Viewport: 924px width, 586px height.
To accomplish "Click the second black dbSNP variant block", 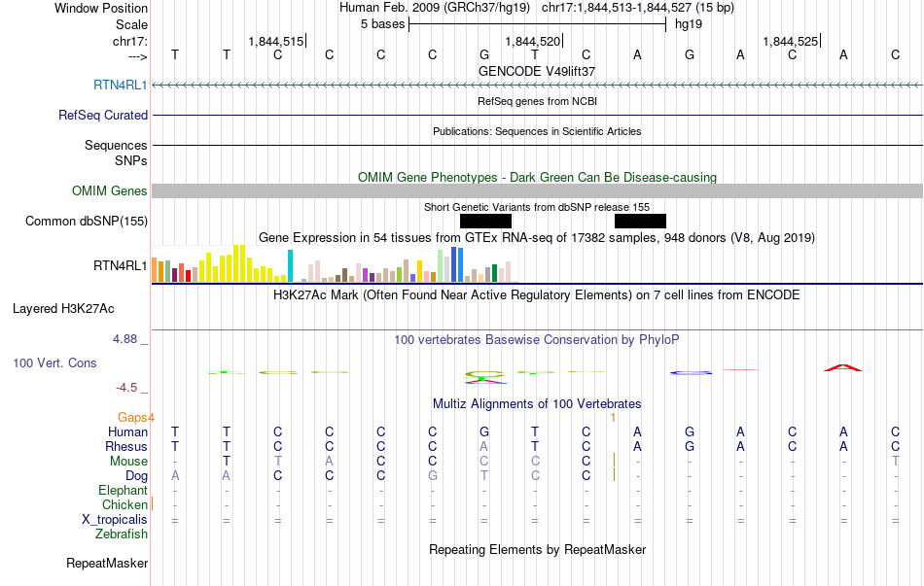I will (x=640, y=221).
